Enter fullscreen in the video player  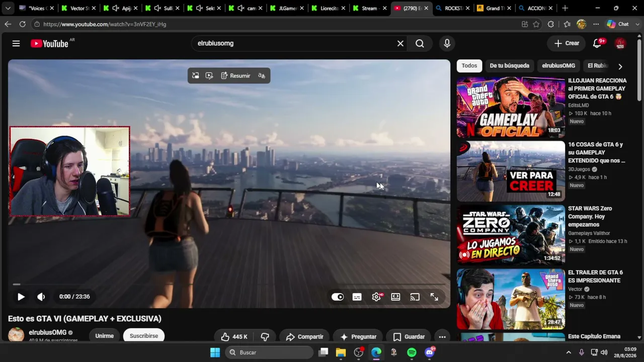[434, 297]
